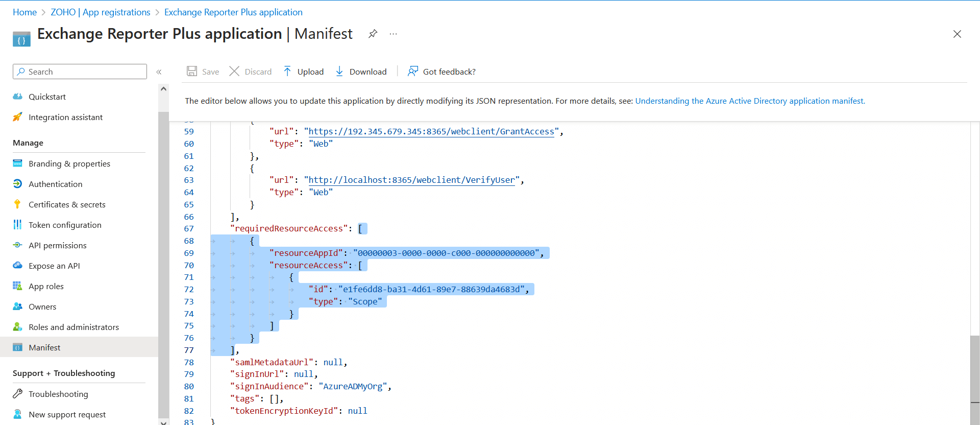Click the Save floppy disk icon
This screenshot has height=425, width=980.
tap(192, 72)
